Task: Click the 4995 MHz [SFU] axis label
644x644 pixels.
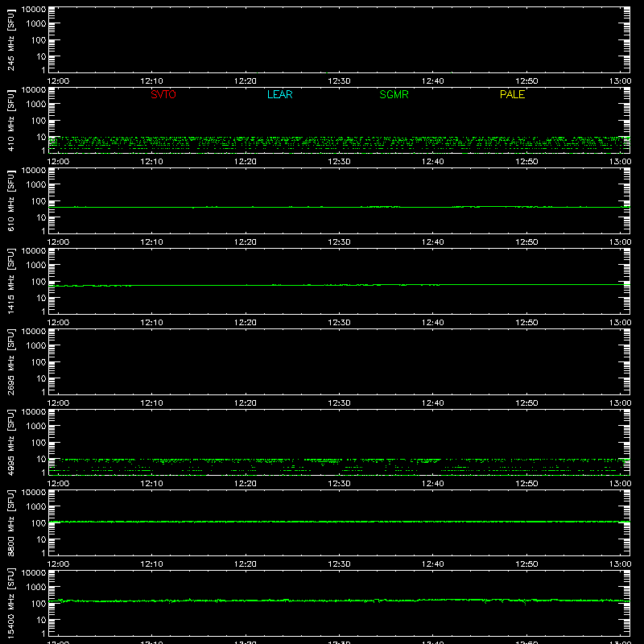Action: point(10,442)
